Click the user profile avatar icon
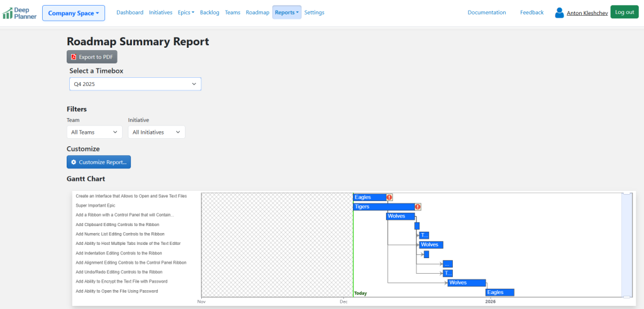644x309 pixels. [x=559, y=13]
